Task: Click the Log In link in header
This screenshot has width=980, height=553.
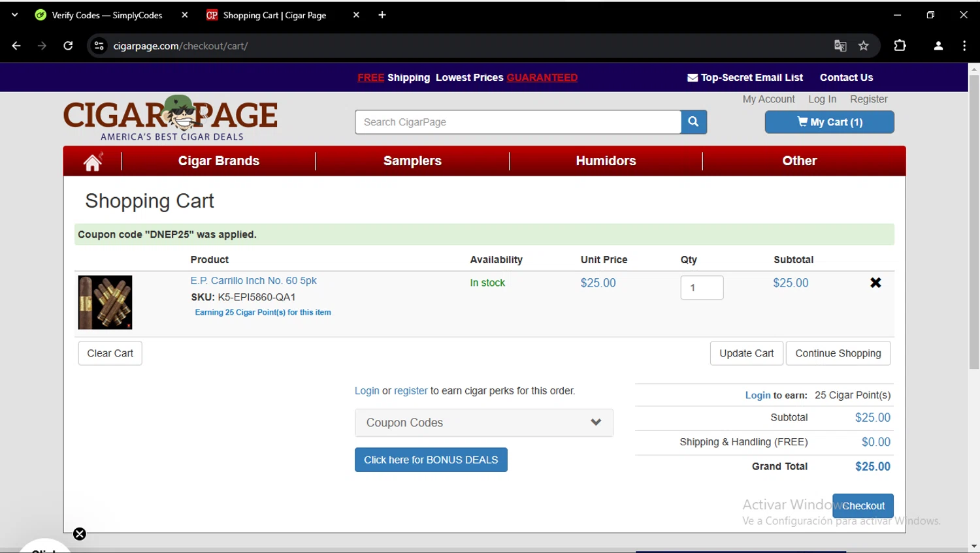Action: coord(822,99)
